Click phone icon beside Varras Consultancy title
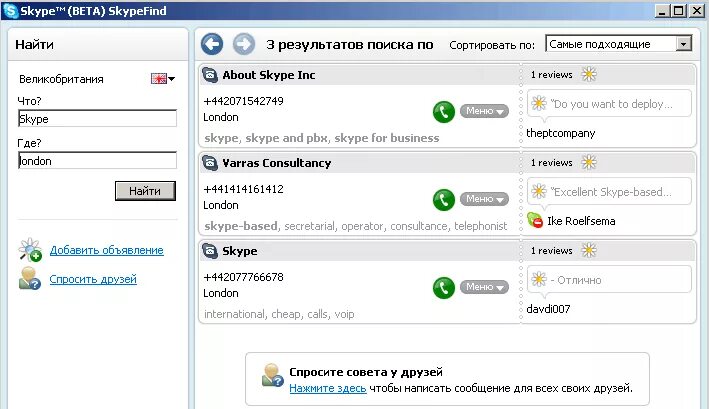The width and height of the screenshot is (709, 409). pos(210,163)
